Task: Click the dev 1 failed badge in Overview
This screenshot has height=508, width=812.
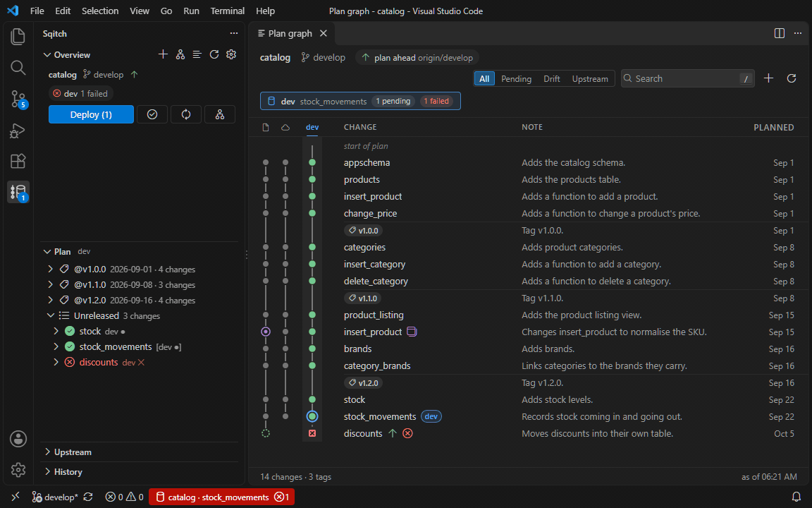Action: (x=81, y=94)
